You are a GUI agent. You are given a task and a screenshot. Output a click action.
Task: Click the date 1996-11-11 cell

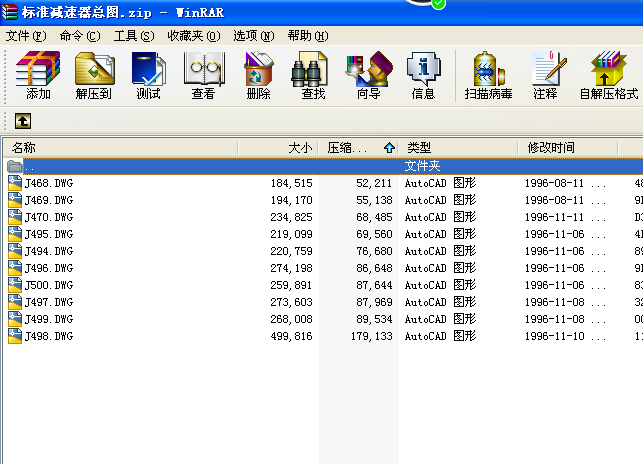point(554,217)
